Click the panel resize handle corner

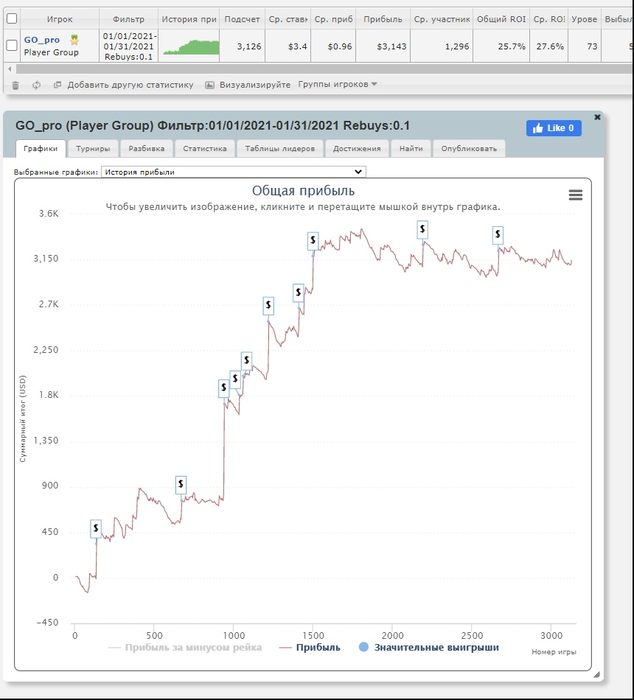pos(597,675)
